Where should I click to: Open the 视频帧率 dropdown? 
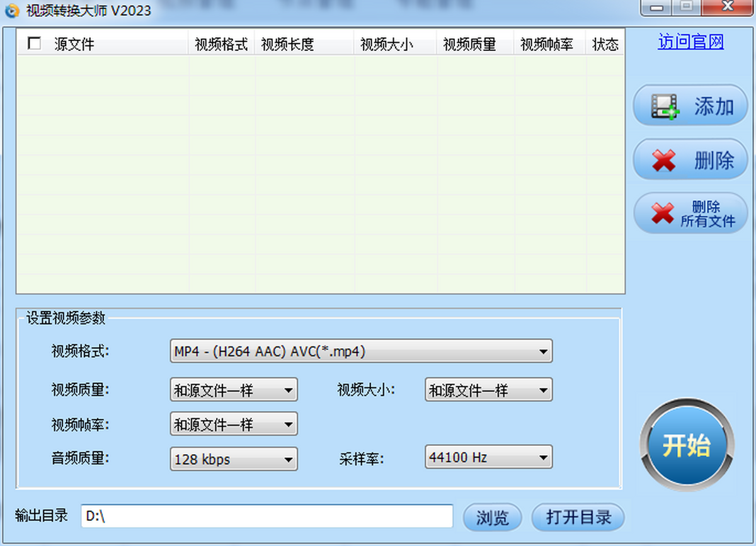coord(234,424)
